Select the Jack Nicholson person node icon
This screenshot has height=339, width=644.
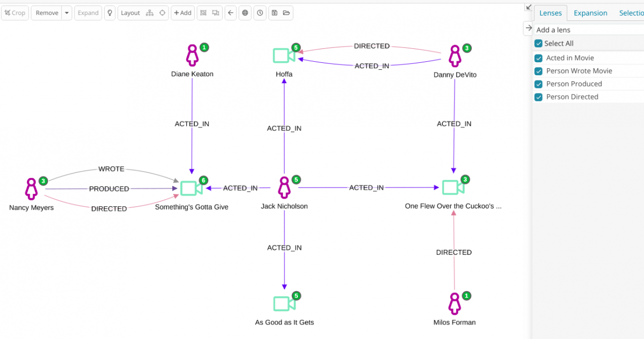coord(284,188)
